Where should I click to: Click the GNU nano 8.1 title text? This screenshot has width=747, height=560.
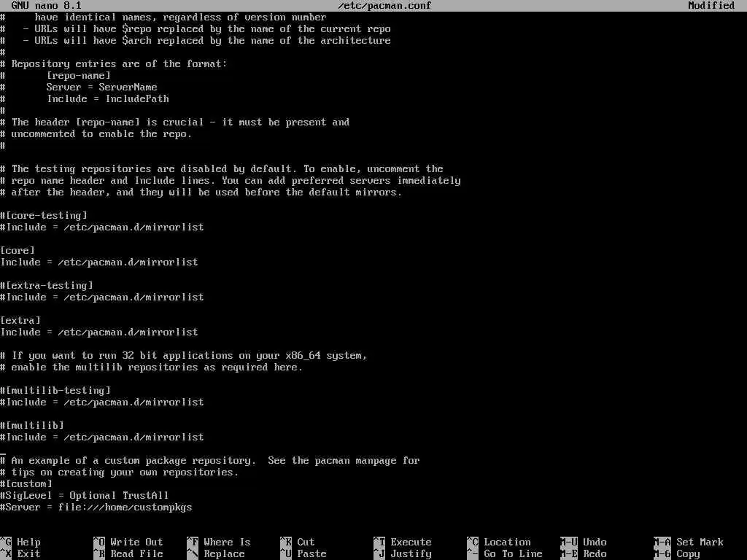(46, 6)
